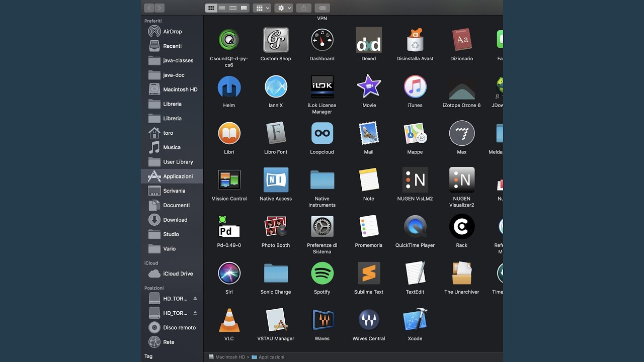
Task: Click the IanniX application icon
Action: 276,86
